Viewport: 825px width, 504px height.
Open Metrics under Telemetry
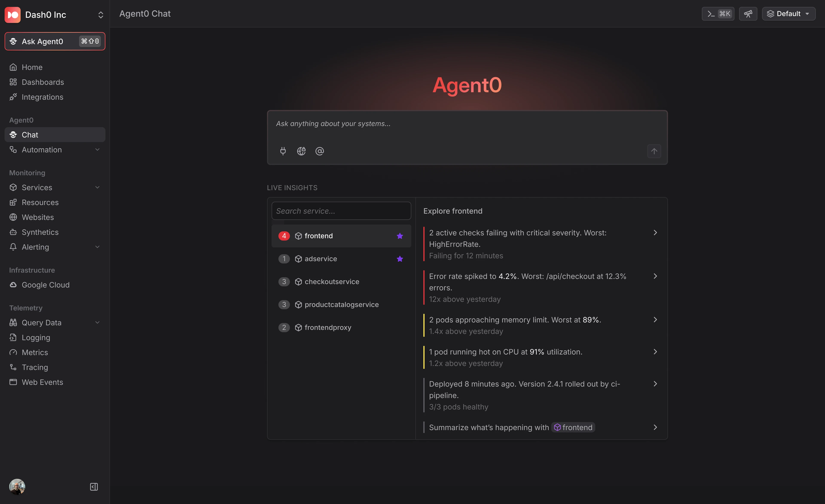click(55, 352)
